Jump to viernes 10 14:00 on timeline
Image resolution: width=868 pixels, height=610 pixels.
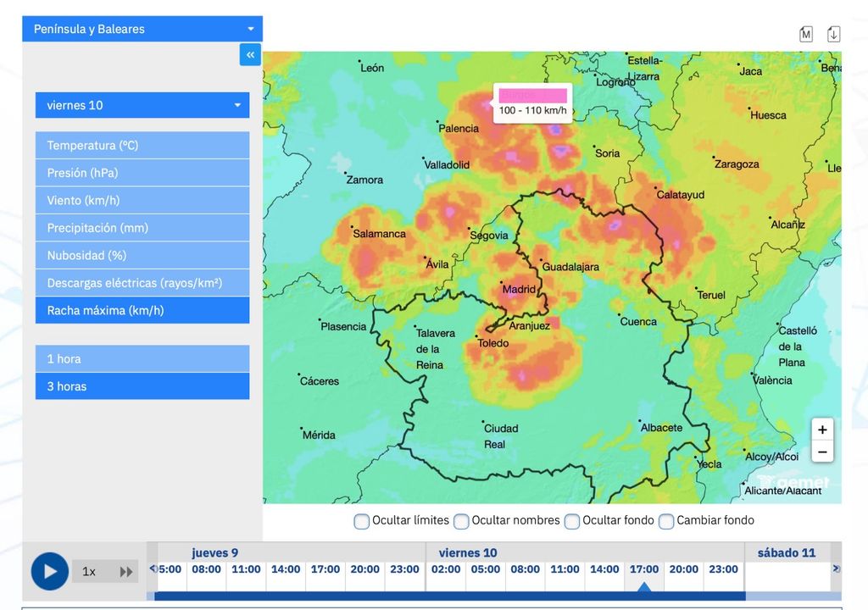[604, 569]
